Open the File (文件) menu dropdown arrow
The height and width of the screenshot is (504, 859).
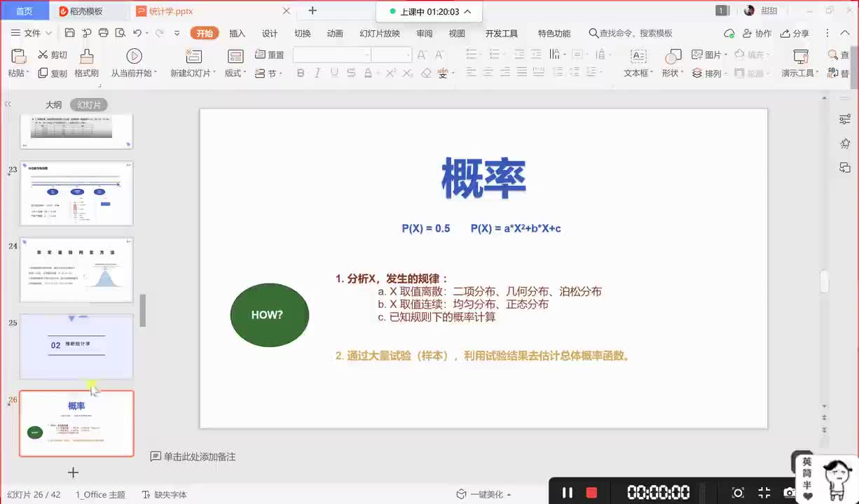(x=48, y=34)
